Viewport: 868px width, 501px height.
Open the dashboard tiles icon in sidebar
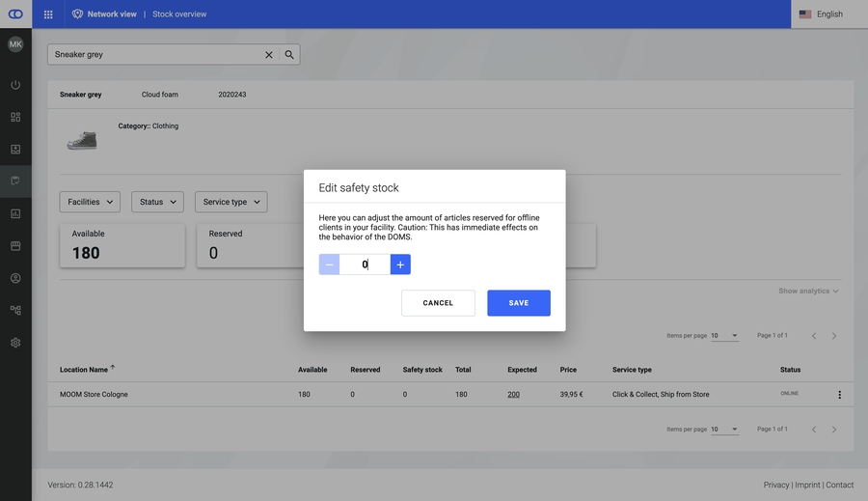[15, 117]
